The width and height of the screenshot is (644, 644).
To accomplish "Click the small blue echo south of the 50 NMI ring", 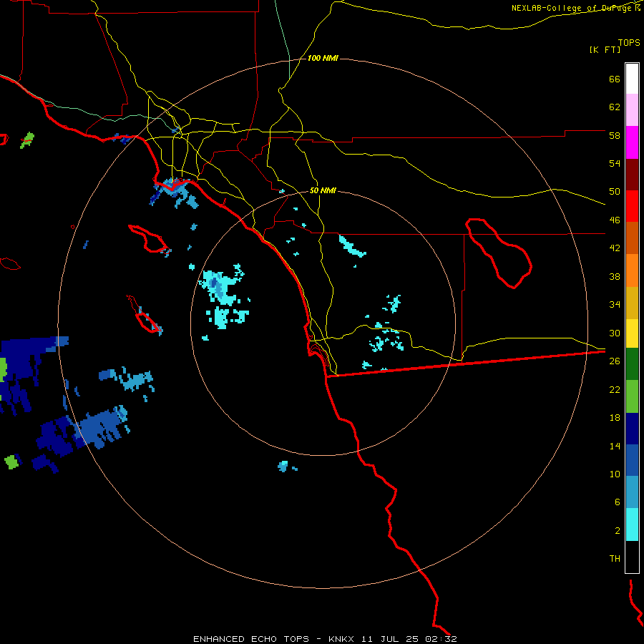I will tap(284, 466).
